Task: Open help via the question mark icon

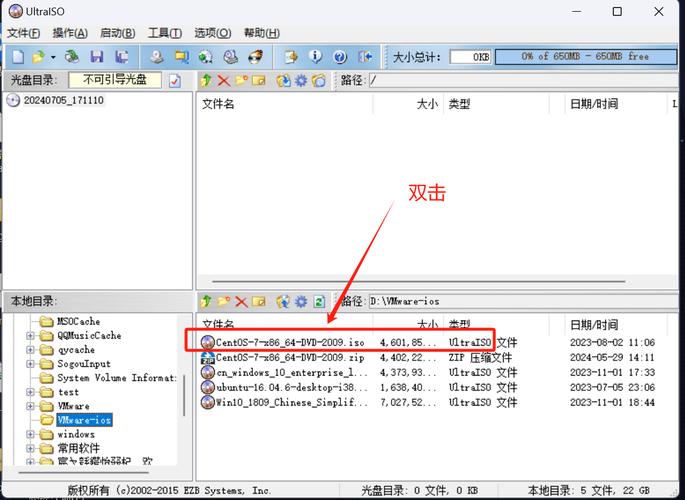Action: tap(340, 57)
